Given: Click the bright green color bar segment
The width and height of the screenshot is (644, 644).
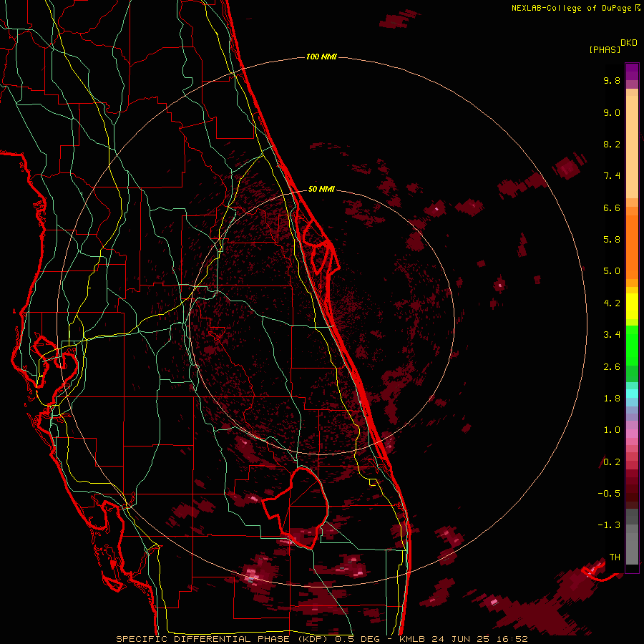Looking at the screenshot, I should (x=632, y=345).
